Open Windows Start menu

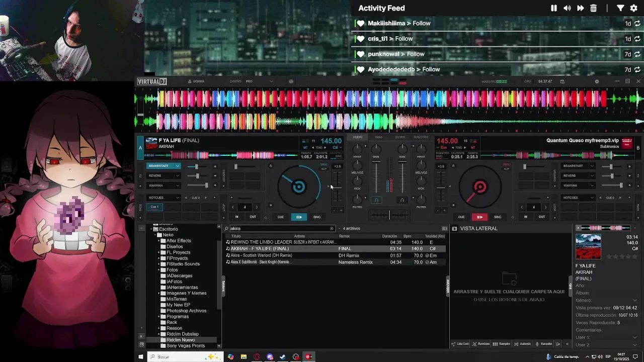coord(141,357)
